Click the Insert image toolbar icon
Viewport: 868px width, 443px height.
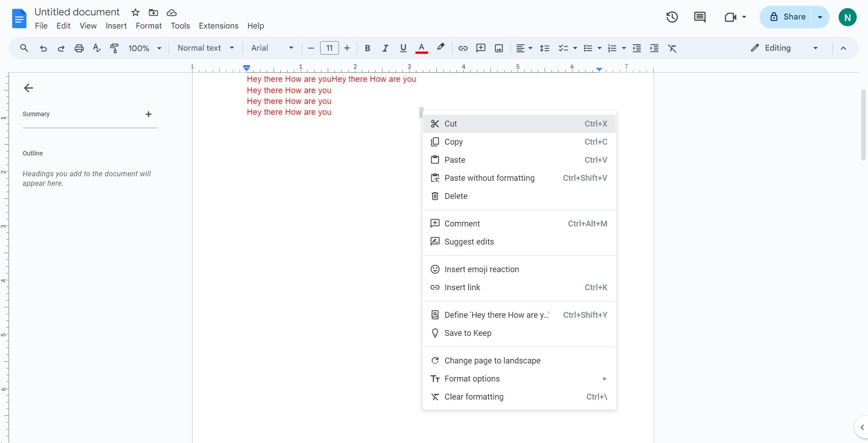499,48
